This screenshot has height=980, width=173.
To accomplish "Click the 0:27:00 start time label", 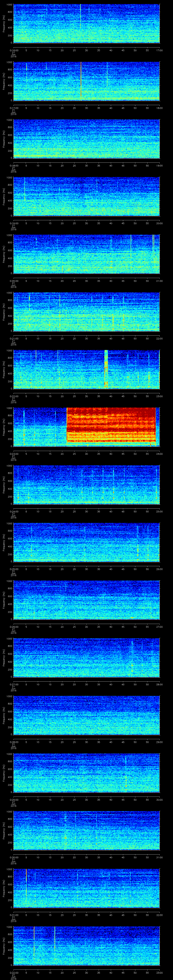I will [13, 684].
